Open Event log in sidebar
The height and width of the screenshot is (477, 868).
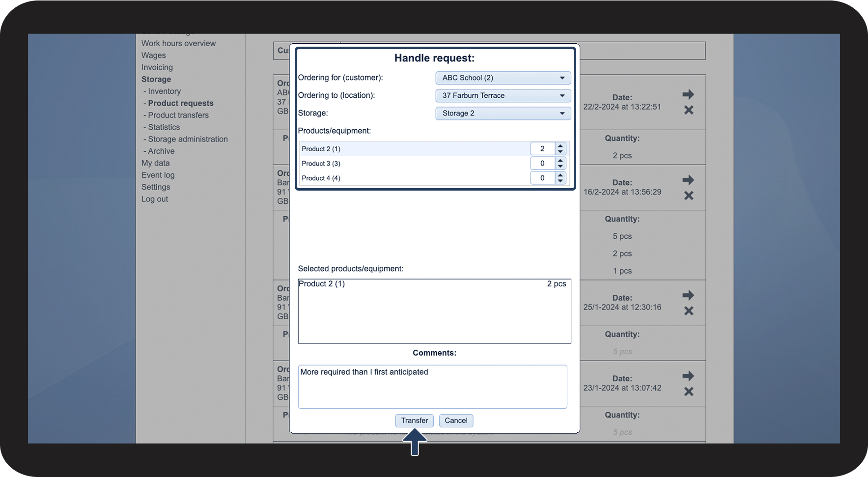158,175
